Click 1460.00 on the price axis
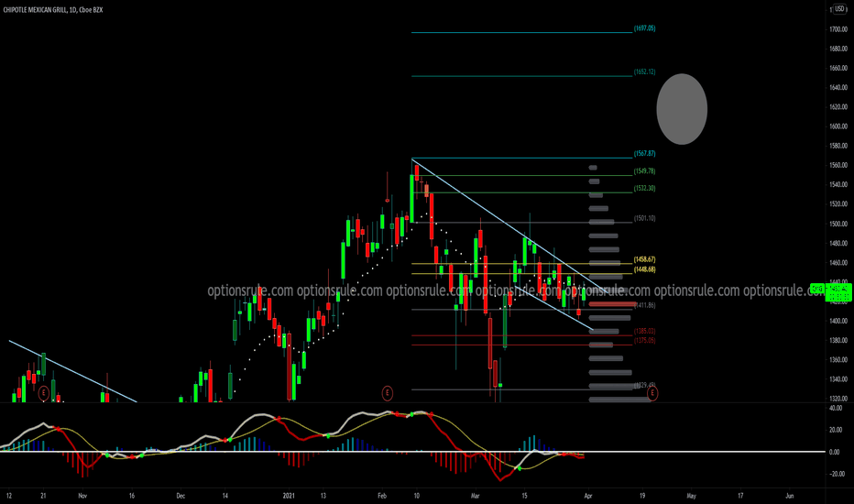854x504 pixels. (x=838, y=263)
